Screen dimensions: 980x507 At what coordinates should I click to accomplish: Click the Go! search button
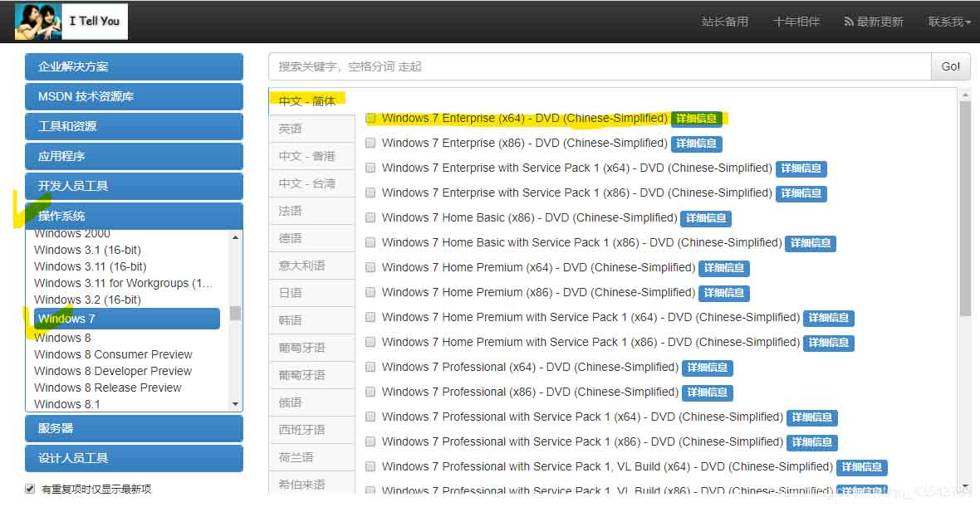[x=951, y=67]
